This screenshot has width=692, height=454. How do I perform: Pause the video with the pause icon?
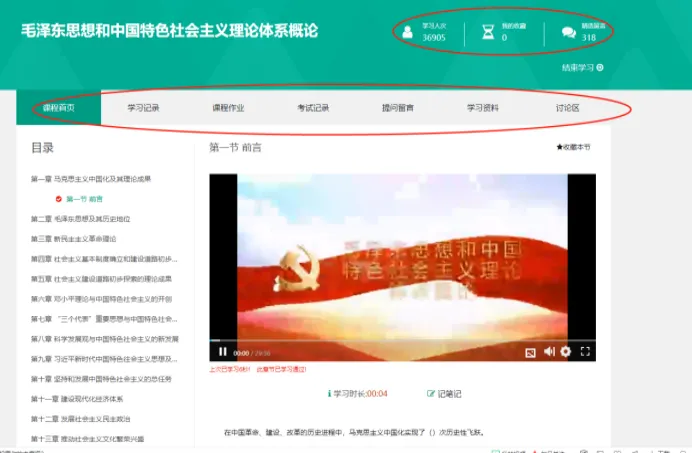coord(223,352)
